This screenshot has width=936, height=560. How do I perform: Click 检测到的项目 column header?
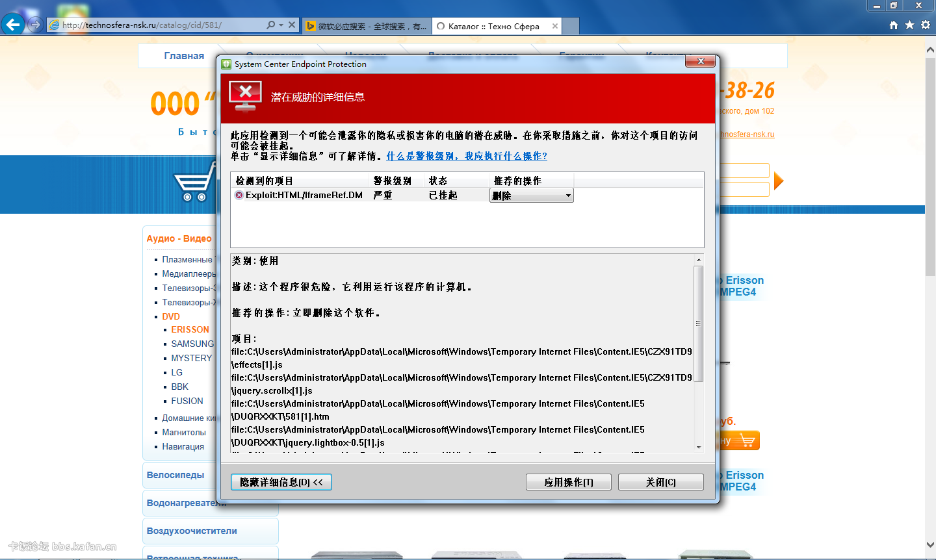(300, 180)
